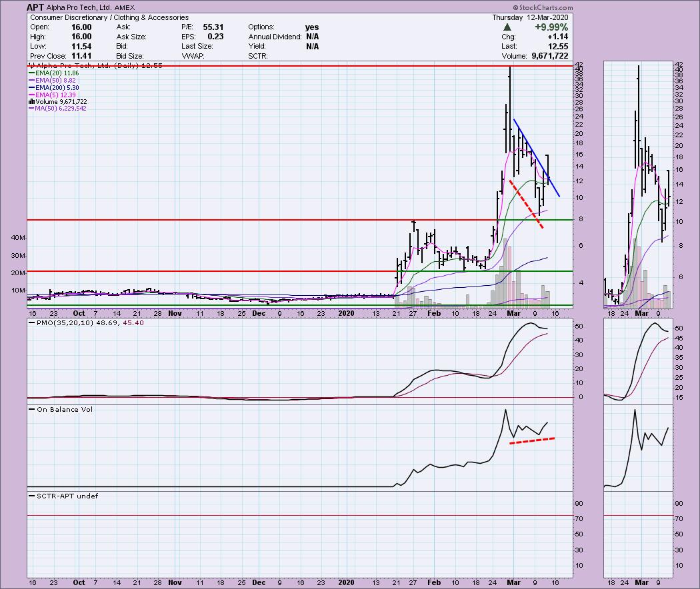Click the date 'Thursday 12-Mar-2020'
Viewport: 700px width, 589px height.
click(530, 17)
